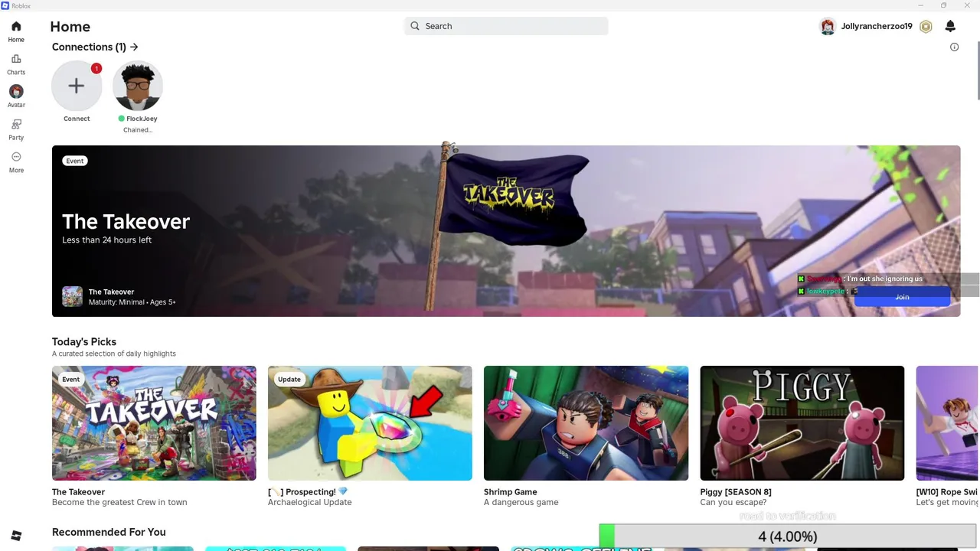Open the Piggy [SEASON 8] thumbnail
Image resolution: width=980 pixels, height=551 pixels.
tap(802, 423)
